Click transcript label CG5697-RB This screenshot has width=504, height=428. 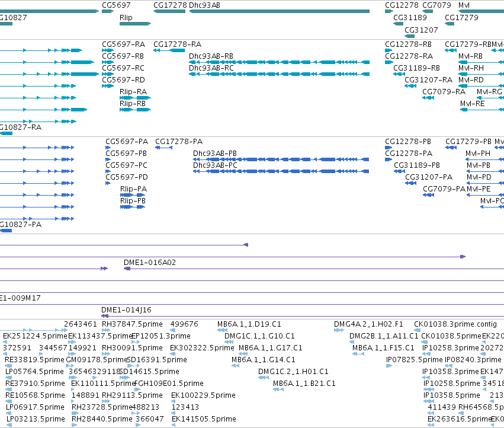click(123, 56)
